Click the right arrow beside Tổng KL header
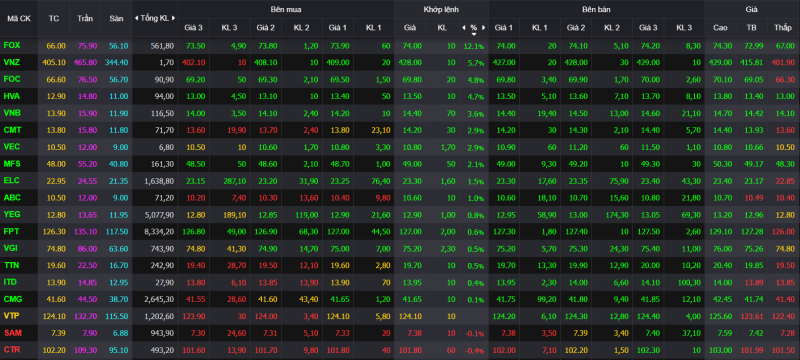 (174, 18)
